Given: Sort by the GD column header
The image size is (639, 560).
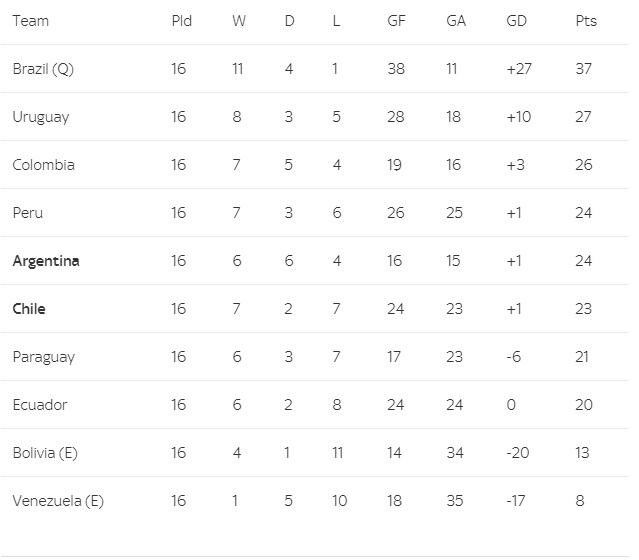Looking at the screenshot, I should [x=518, y=21].
